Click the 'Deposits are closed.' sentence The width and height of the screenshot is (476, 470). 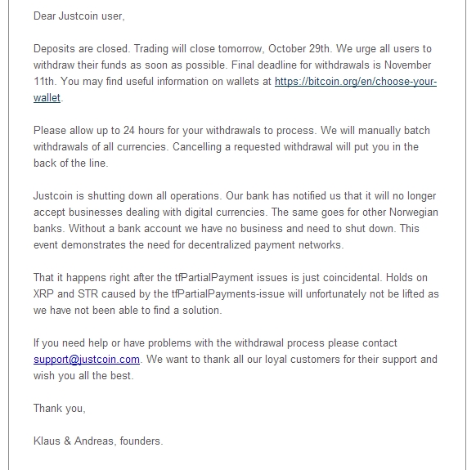point(82,49)
